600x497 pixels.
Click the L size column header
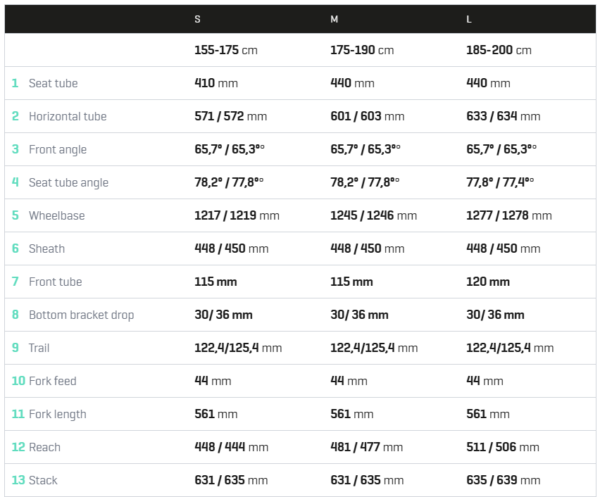tap(469, 19)
